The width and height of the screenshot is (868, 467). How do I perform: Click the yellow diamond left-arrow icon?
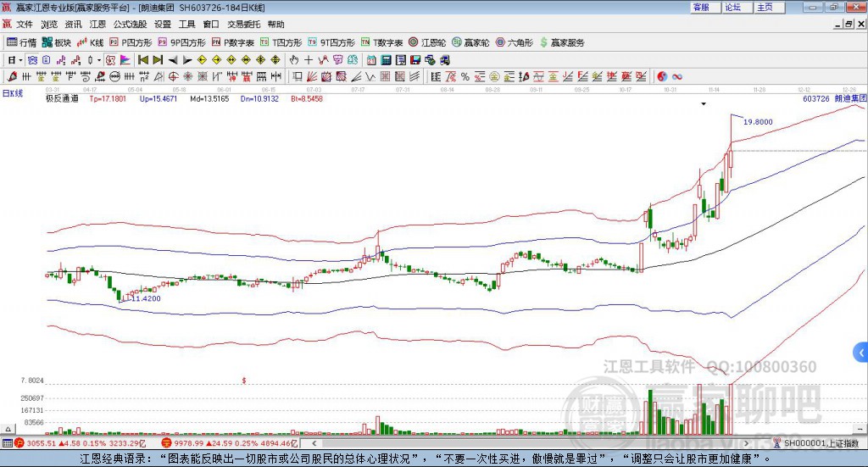(x=202, y=60)
